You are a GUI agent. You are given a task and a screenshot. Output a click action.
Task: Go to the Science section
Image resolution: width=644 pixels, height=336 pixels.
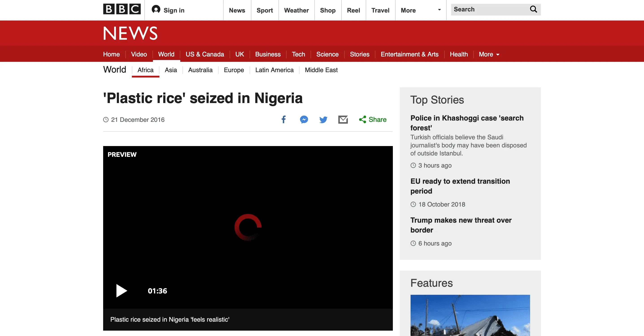click(x=327, y=54)
